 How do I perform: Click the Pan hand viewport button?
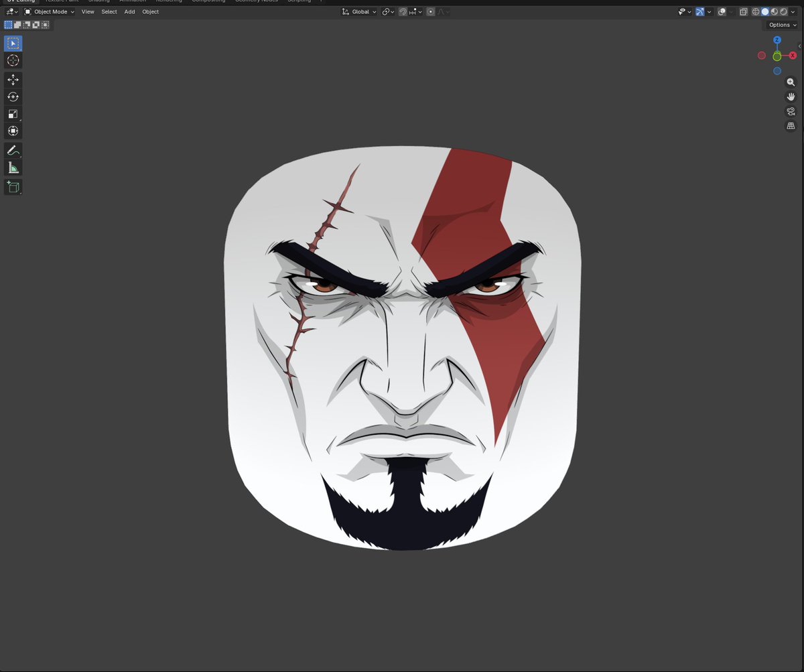click(x=791, y=96)
